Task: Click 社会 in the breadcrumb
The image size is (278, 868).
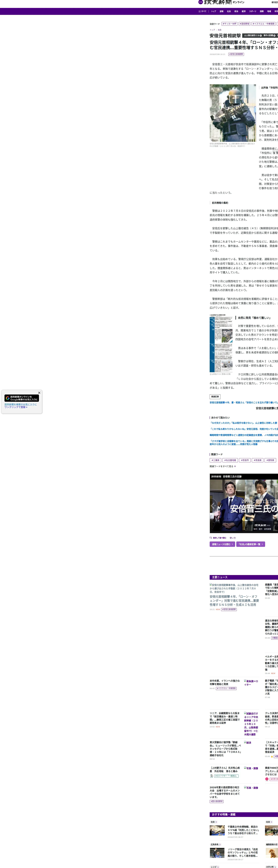Action: pos(220,30)
